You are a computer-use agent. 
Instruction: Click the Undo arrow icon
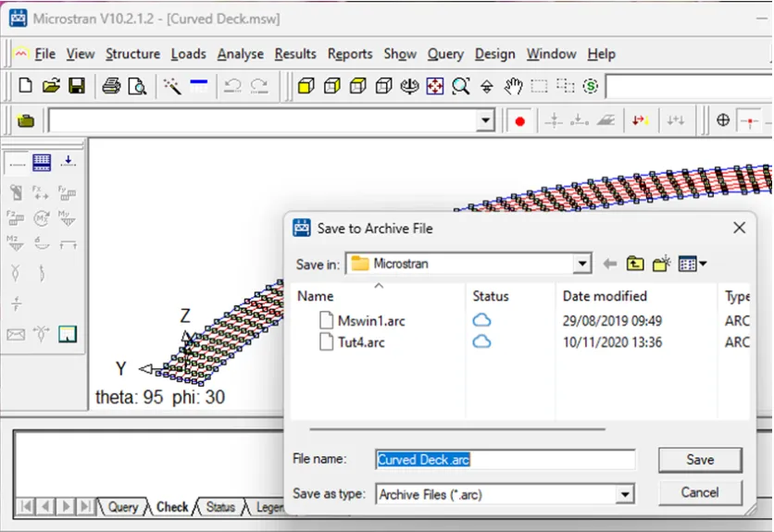[232, 86]
